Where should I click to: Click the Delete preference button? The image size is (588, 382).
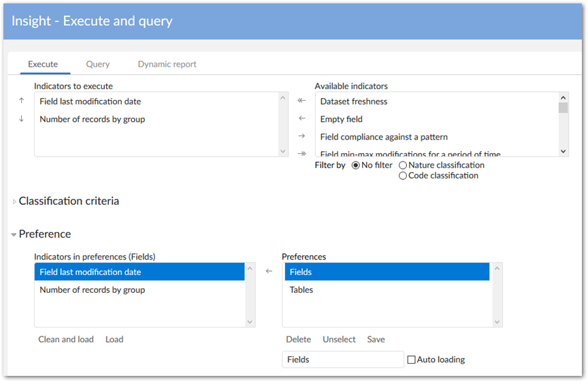pos(298,339)
